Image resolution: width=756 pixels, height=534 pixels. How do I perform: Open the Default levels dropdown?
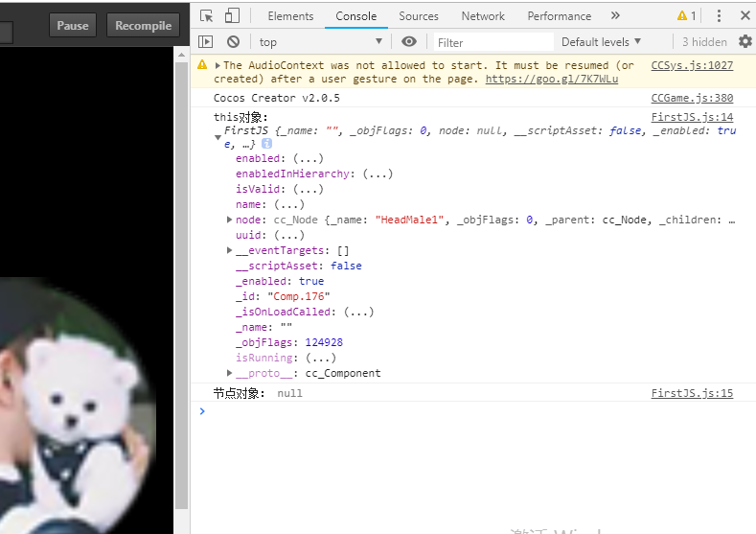click(601, 42)
